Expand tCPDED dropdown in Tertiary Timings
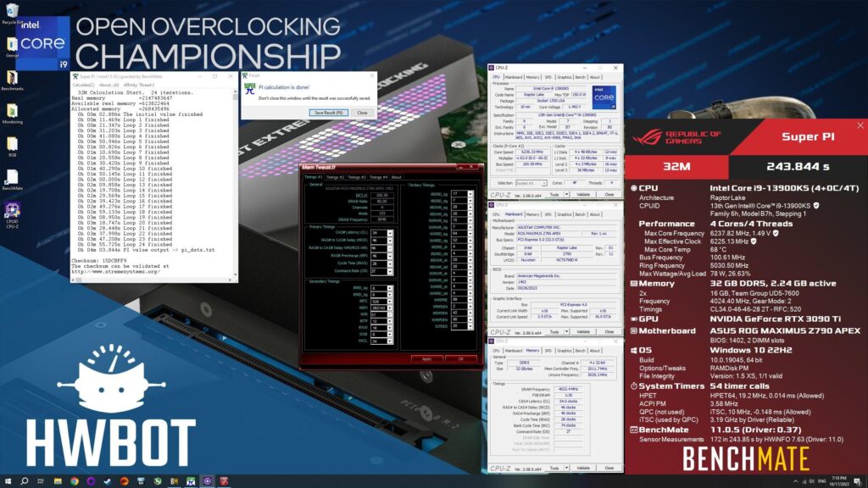 click(470, 326)
